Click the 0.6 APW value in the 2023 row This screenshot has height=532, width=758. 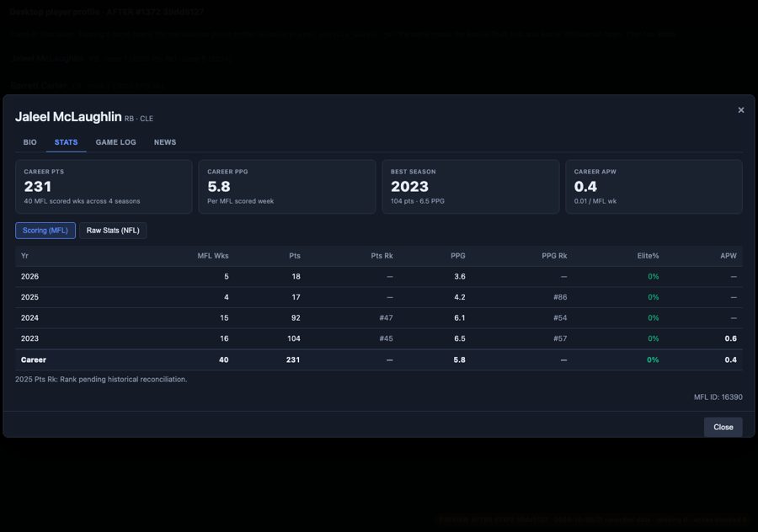point(731,338)
